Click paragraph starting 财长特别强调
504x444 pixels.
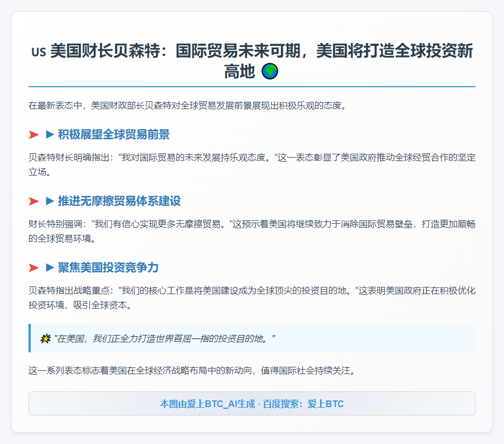[252, 232]
